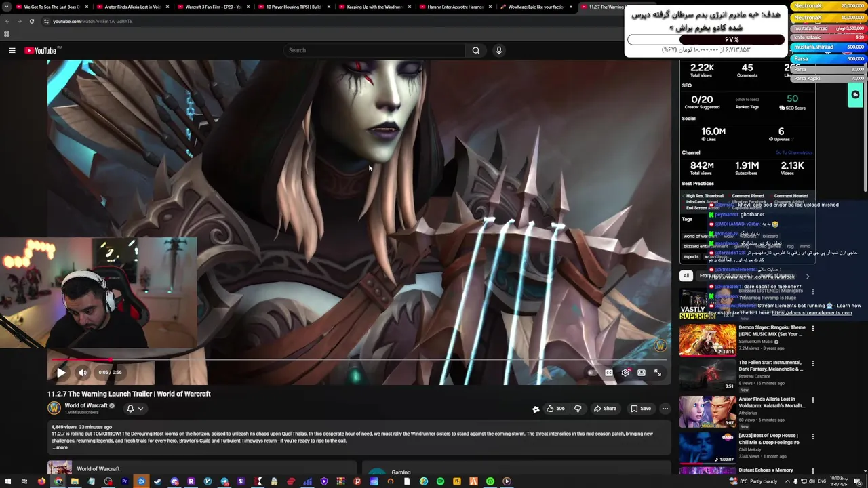Open Adobe Premiere Pro from the taskbar
This screenshot has width=868, height=488.
point(125,481)
